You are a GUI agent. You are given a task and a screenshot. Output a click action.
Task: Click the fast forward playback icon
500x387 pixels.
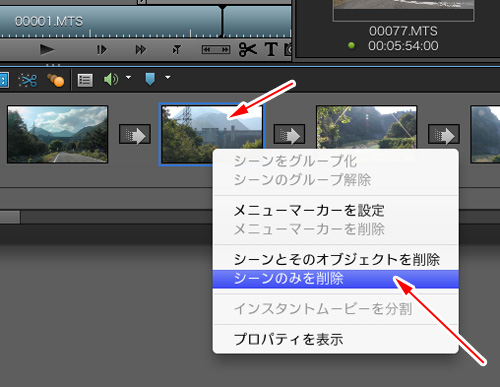[x=140, y=50]
